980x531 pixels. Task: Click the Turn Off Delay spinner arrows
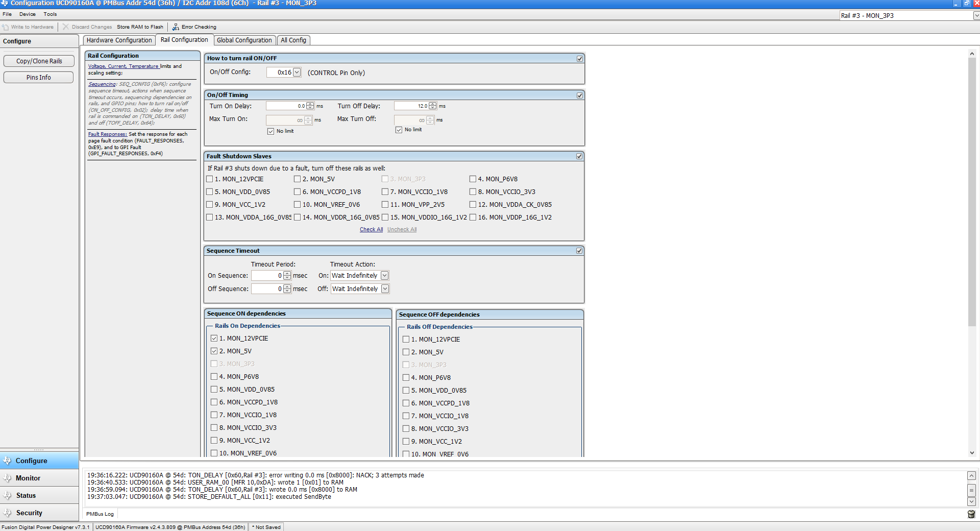coord(433,106)
